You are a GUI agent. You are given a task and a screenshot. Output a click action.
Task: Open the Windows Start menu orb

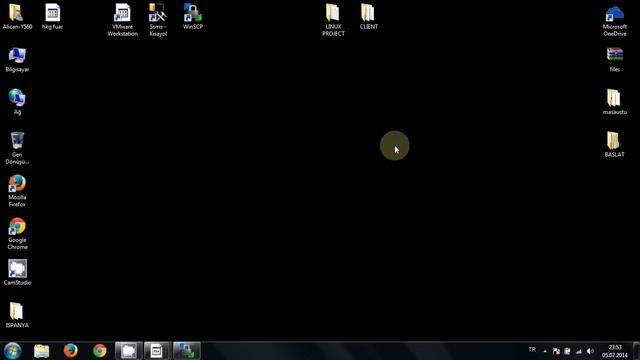click(12, 351)
